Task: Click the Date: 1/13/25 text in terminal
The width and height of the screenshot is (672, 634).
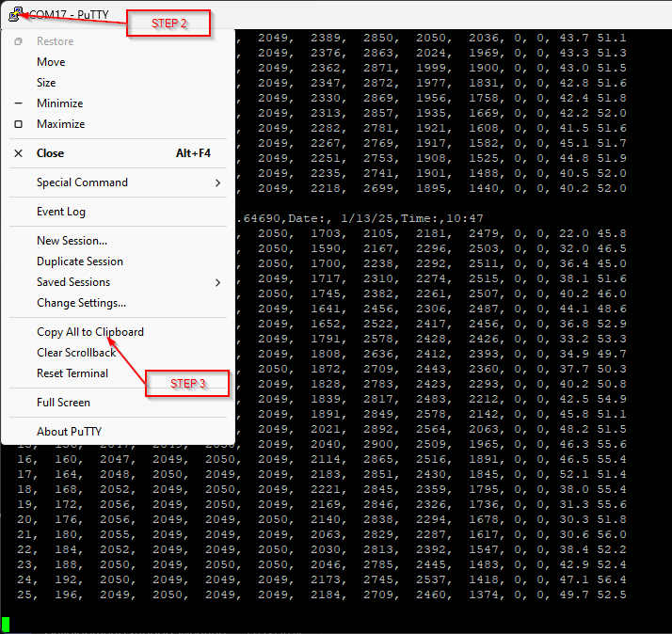Action: [341, 218]
